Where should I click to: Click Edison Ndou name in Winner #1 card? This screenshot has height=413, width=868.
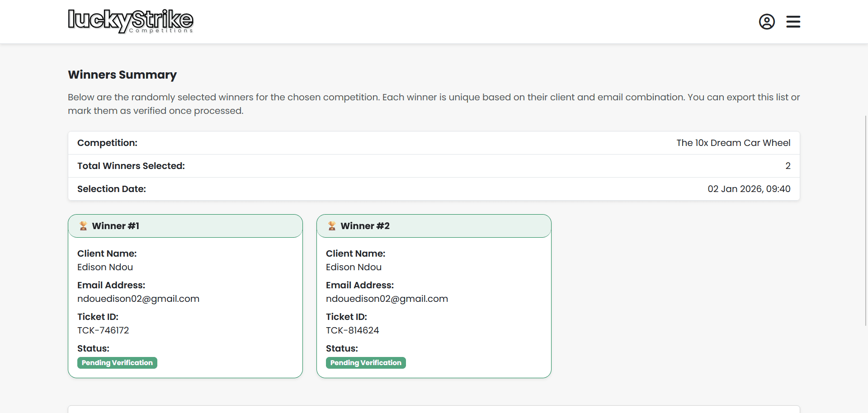pos(105,267)
